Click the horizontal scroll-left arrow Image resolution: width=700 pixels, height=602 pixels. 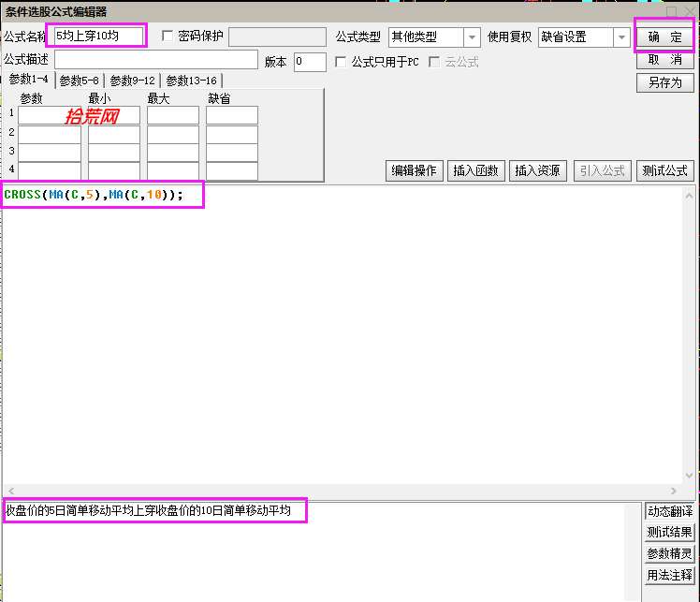(x=11, y=491)
